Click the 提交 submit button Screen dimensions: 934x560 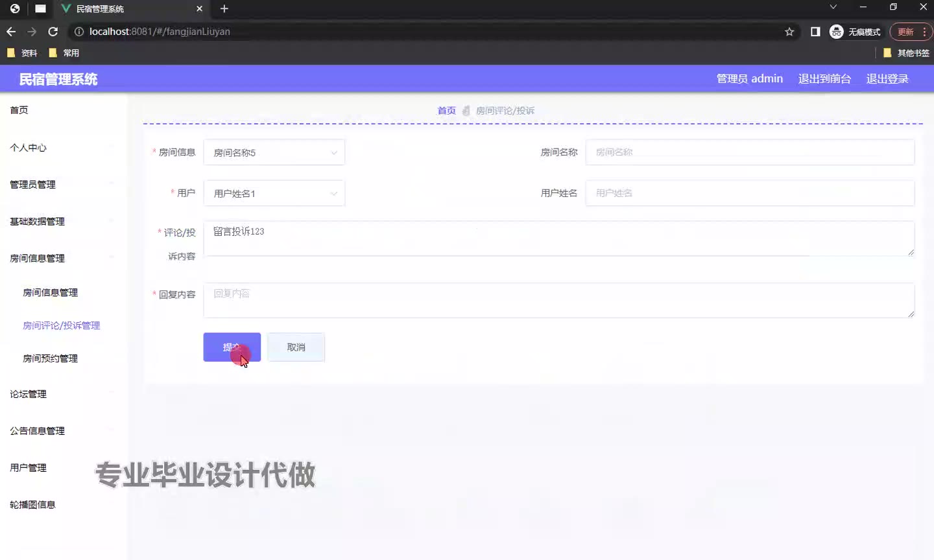(x=232, y=347)
